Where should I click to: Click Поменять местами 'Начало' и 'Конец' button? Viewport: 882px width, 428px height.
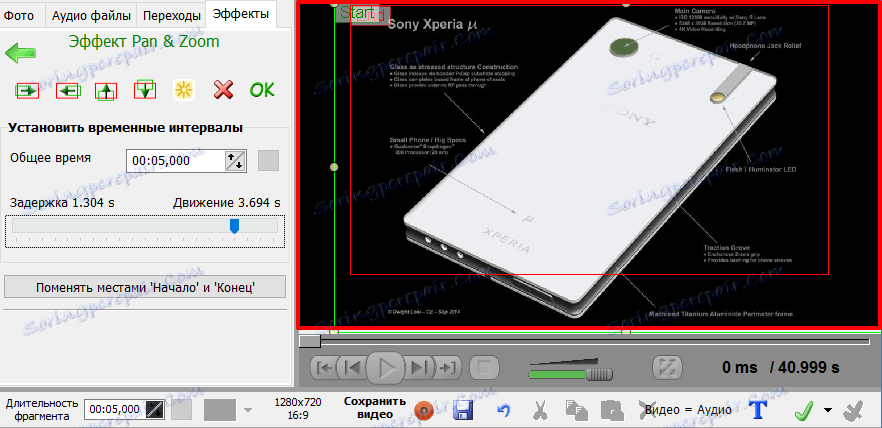click(145, 287)
